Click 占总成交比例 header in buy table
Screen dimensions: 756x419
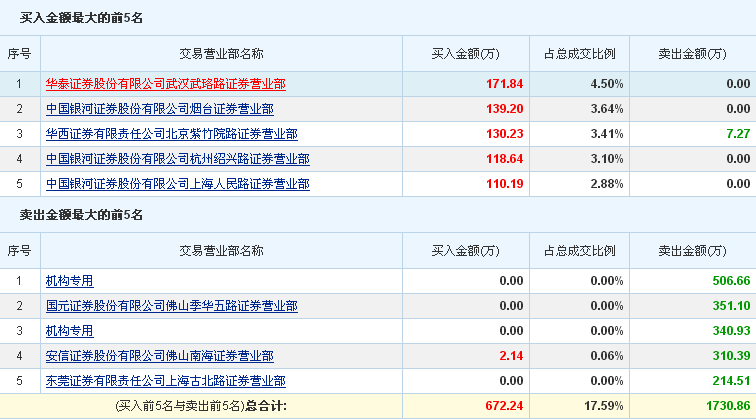point(580,54)
